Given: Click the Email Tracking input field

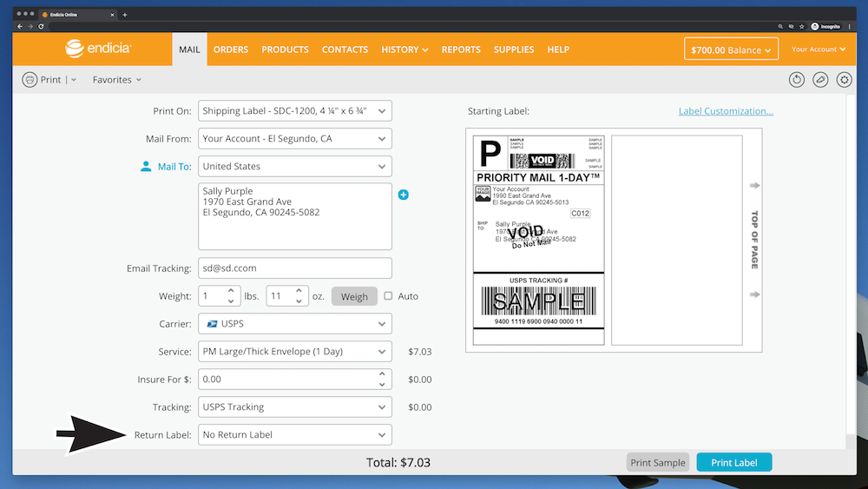Looking at the screenshot, I should [x=295, y=268].
